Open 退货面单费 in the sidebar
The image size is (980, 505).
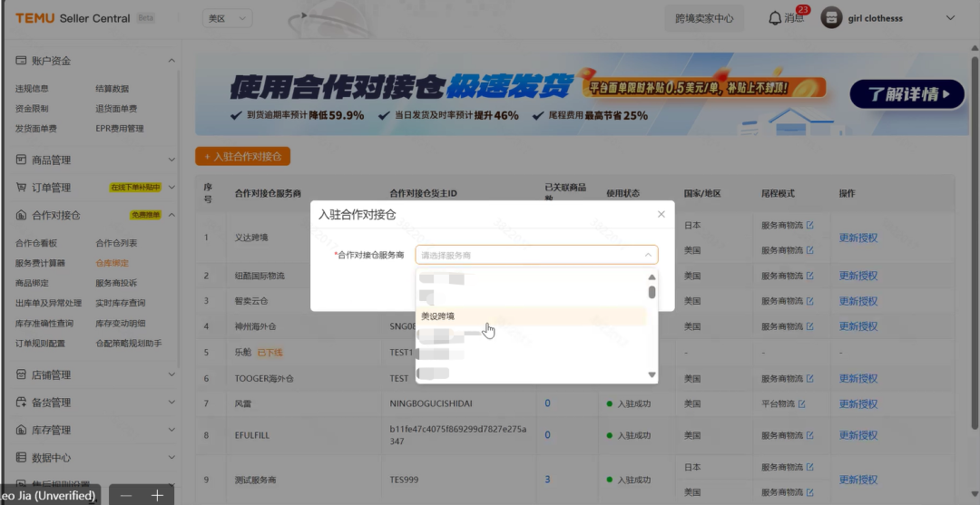[x=116, y=109]
